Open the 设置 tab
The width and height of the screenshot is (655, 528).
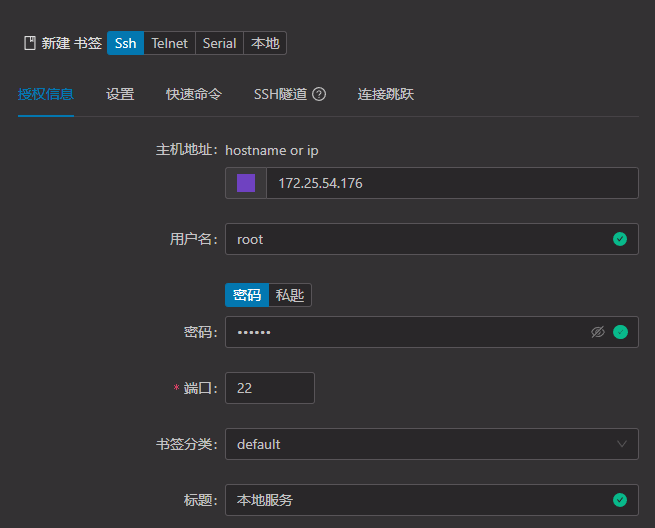click(120, 95)
